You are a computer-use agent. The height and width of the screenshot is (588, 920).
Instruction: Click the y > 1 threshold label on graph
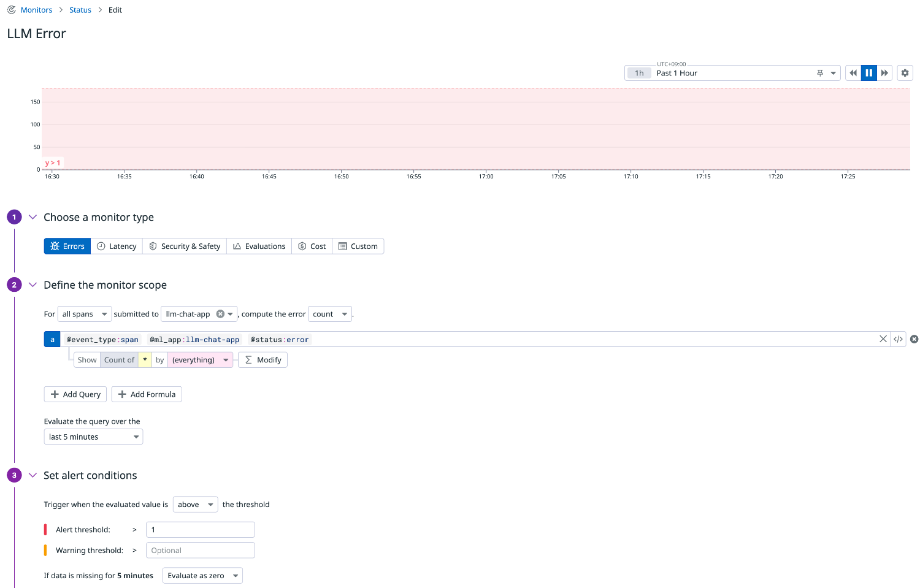(x=53, y=163)
